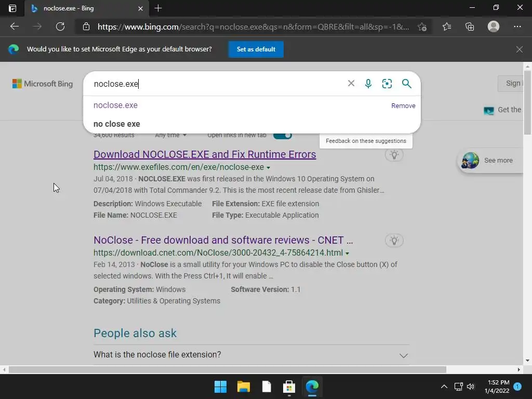Expand What is the noclose file extension
Image resolution: width=532 pixels, height=399 pixels.
251,355
